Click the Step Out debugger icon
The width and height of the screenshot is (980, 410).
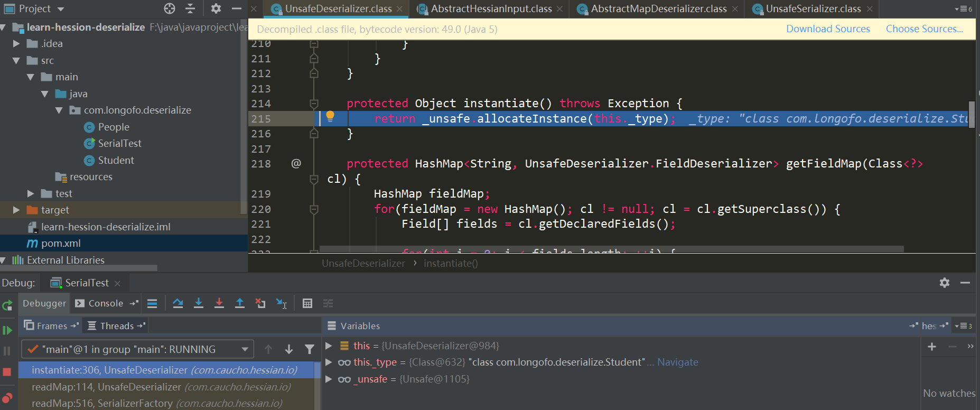[240, 303]
